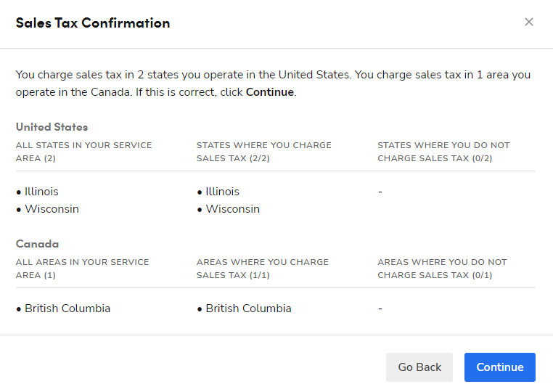Select British Columbia under areas charging sales tax
This screenshot has height=392, width=553.
tap(248, 309)
